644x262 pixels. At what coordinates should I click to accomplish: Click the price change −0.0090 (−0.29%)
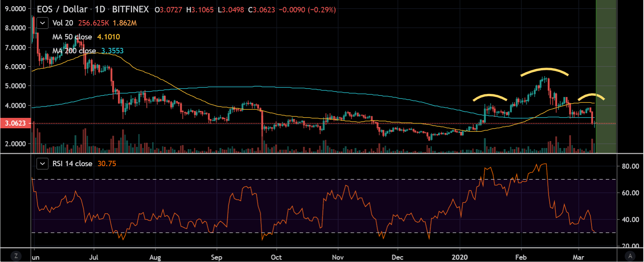pos(308,10)
